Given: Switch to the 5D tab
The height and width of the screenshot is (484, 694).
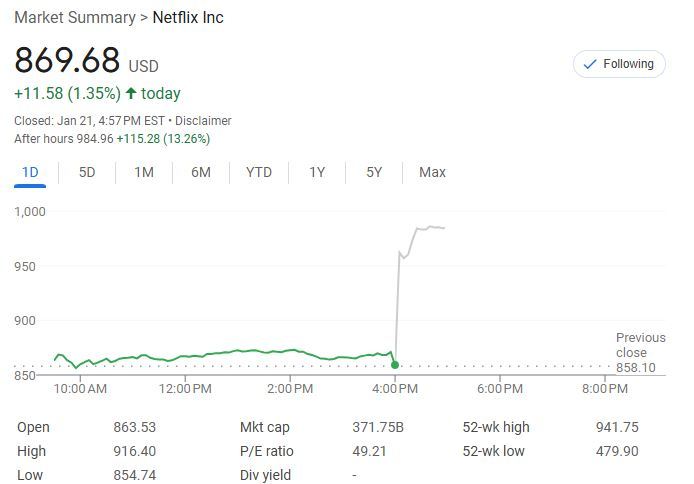Looking at the screenshot, I should 87,172.
